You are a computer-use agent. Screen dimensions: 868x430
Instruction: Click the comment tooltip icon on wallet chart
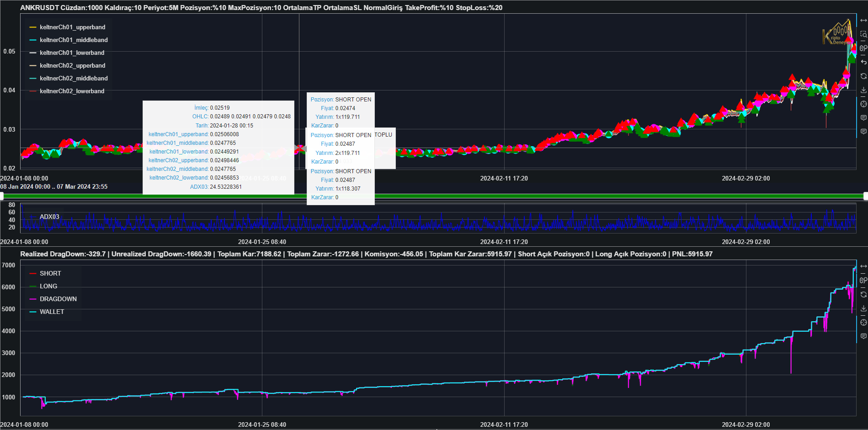click(863, 336)
